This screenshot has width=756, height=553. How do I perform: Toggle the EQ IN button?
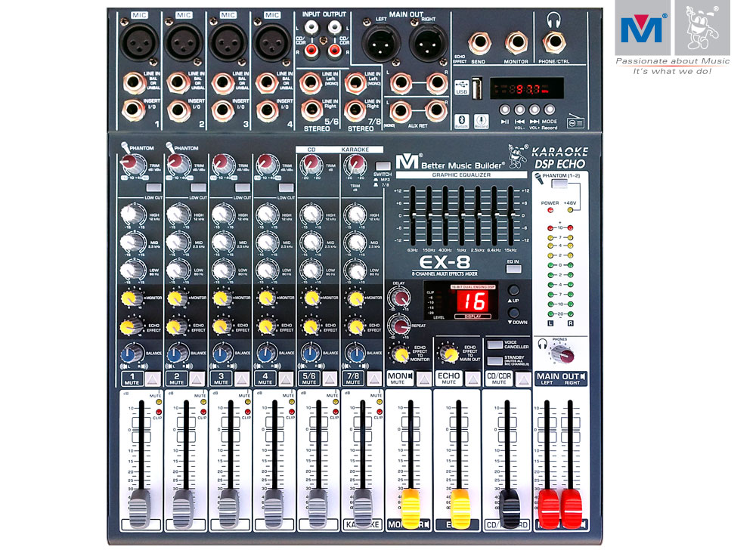pyautogui.click(x=513, y=269)
